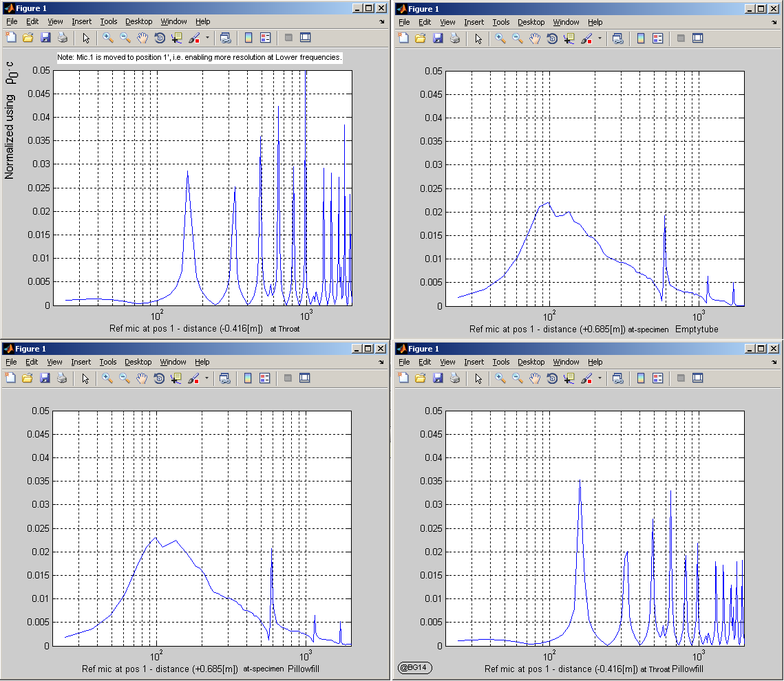The image size is (784, 681).
Task: Open View menu in the at-specimen Pillowfill figure
Action: 54,362
